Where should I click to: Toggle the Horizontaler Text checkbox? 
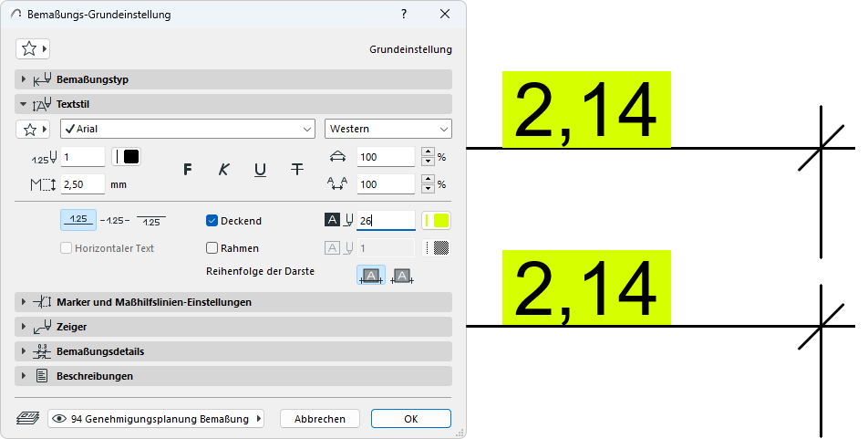click(66, 247)
